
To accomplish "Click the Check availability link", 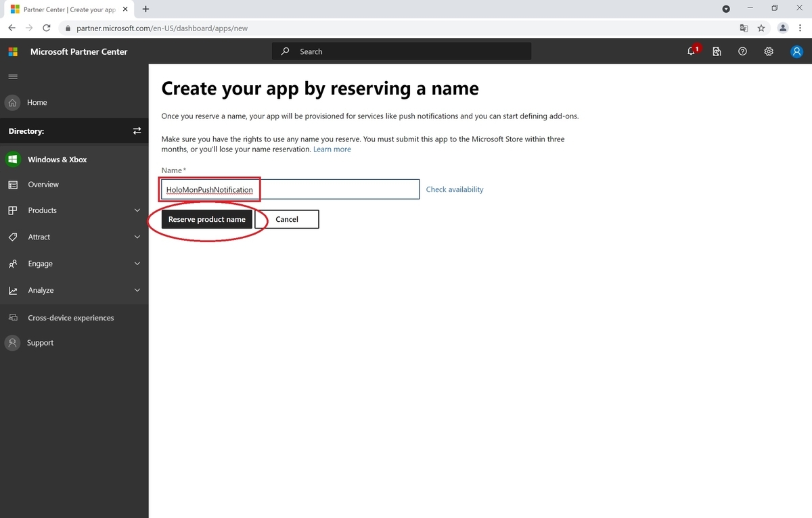I will point(455,189).
